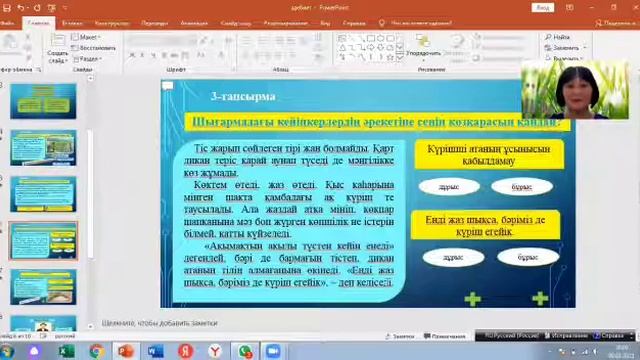Click the first 'дұрыс' oval under top statement
Screen dimensions: 640x360
(449, 187)
